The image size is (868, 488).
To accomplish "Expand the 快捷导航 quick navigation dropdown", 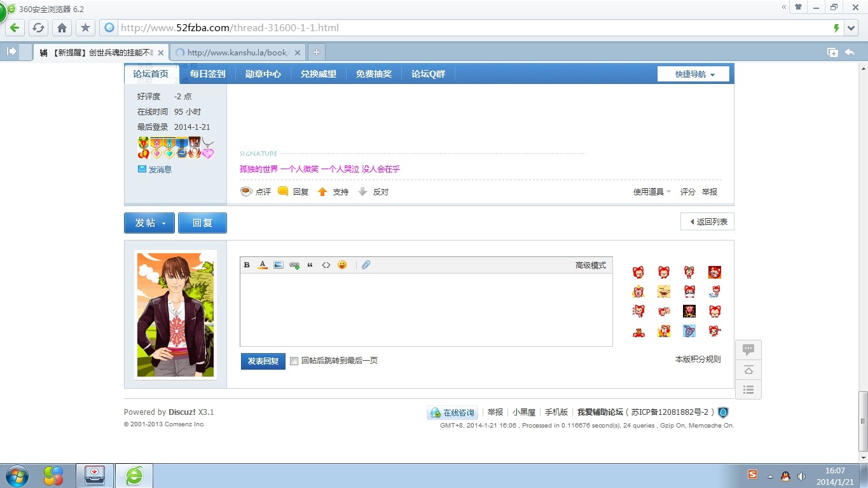I will point(694,74).
